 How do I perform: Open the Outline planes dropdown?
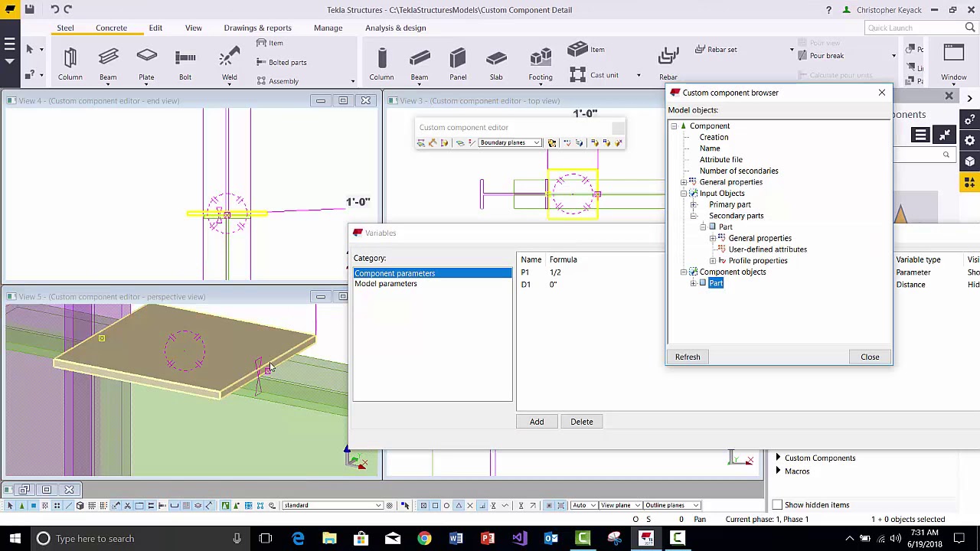[x=671, y=505]
